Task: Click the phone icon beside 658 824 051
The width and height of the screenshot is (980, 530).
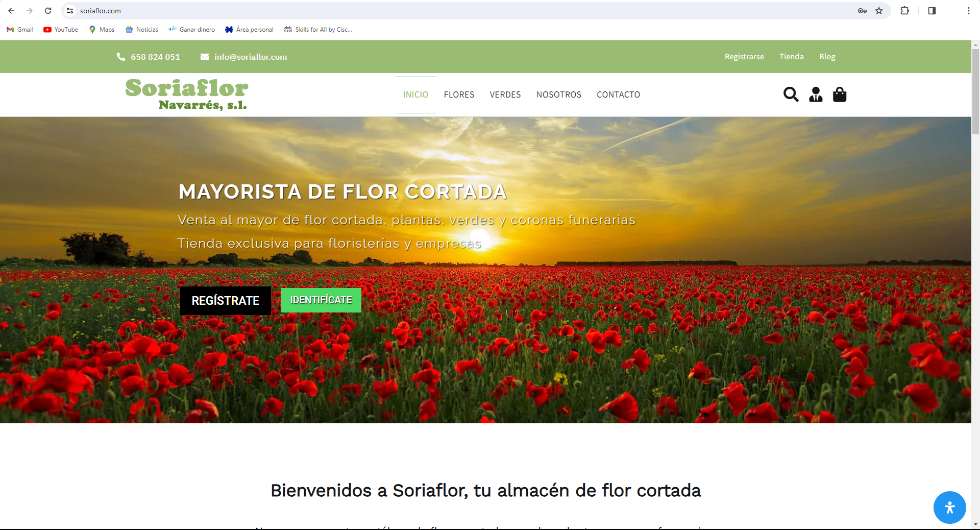Action: (121, 57)
